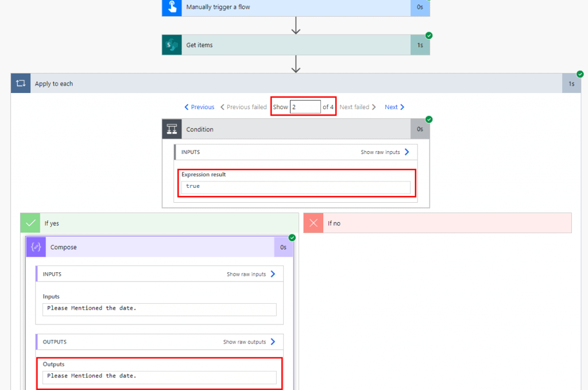This screenshot has height=390, width=588.
Task: Click the Apply to each 1s duration
Action: click(x=571, y=84)
